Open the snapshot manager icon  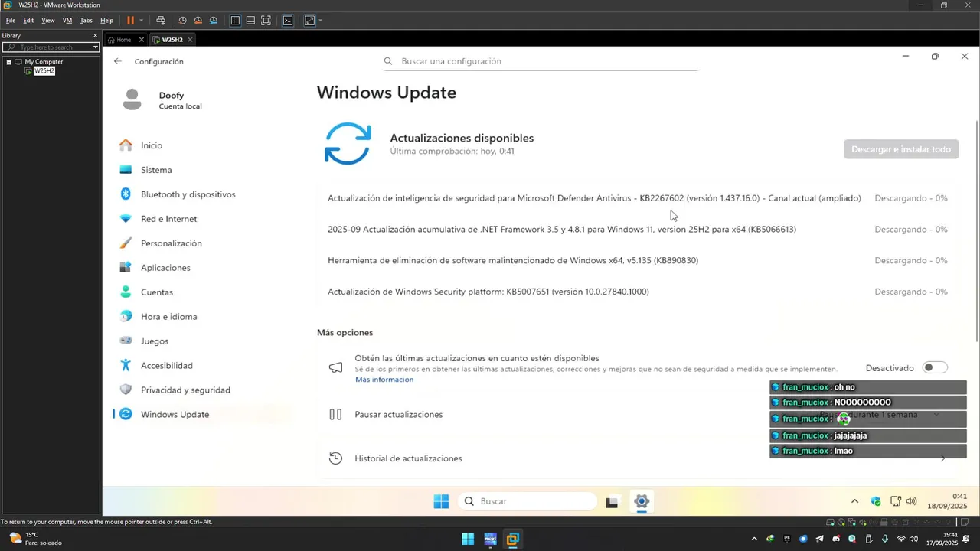click(214, 21)
